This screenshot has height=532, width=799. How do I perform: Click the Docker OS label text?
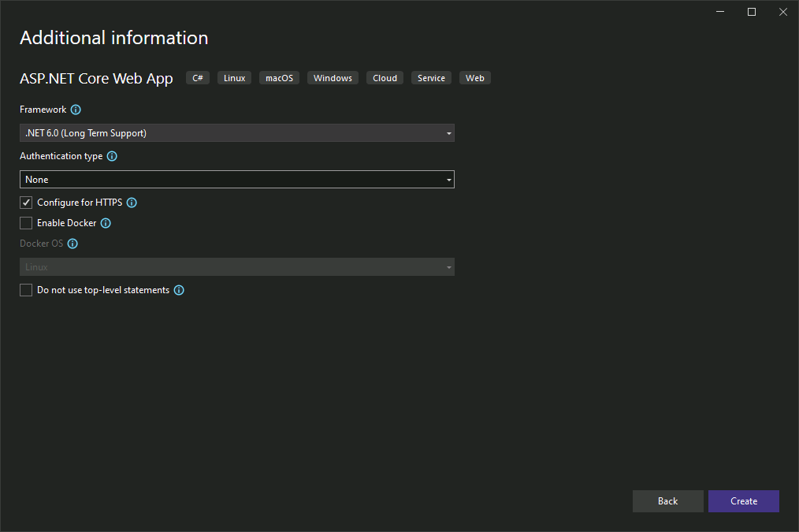click(41, 244)
